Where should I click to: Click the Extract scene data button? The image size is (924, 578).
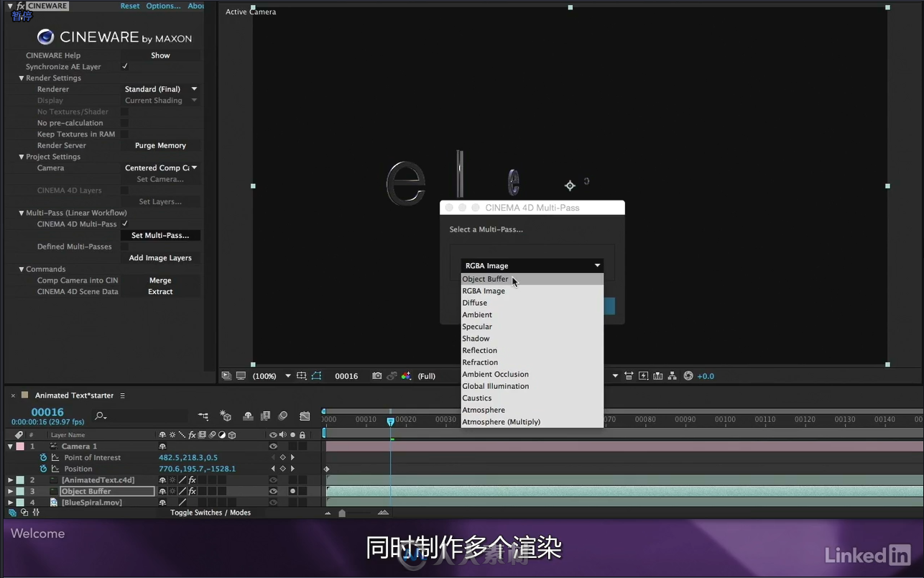tap(160, 292)
